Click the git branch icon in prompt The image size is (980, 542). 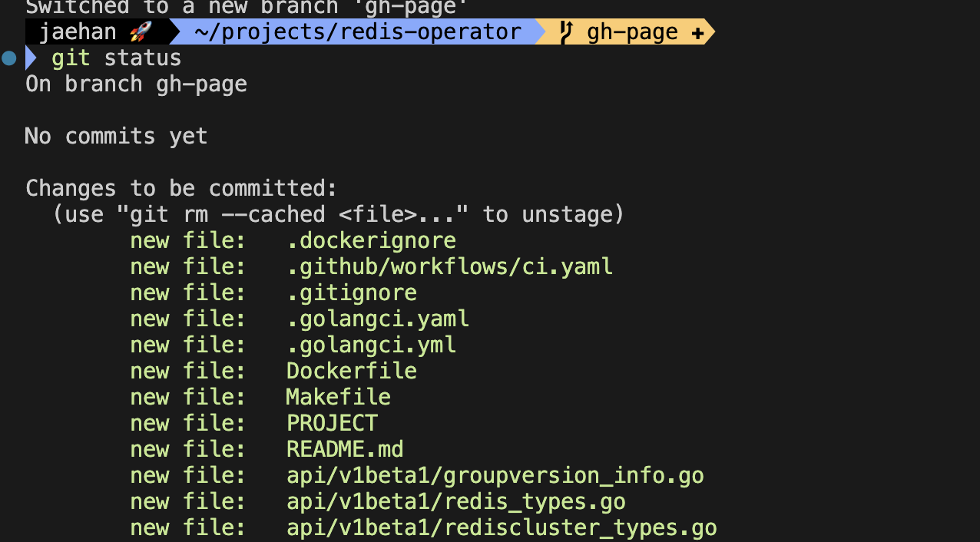pos(567,32)
